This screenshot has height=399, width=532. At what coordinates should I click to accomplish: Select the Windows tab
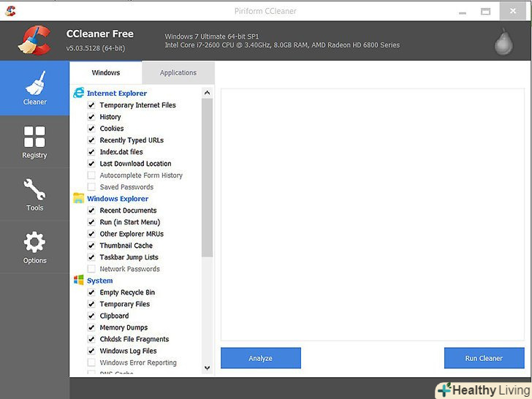(106, 72)
